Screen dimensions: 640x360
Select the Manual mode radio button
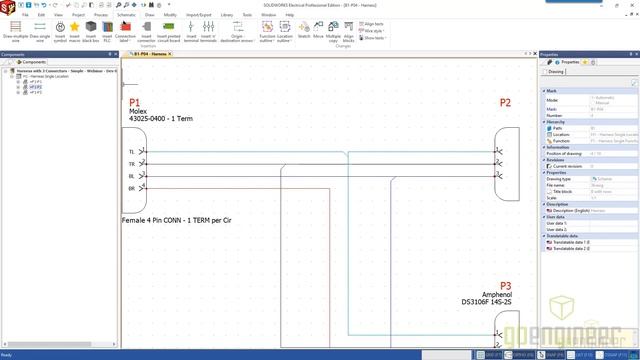tap(592, 103)
